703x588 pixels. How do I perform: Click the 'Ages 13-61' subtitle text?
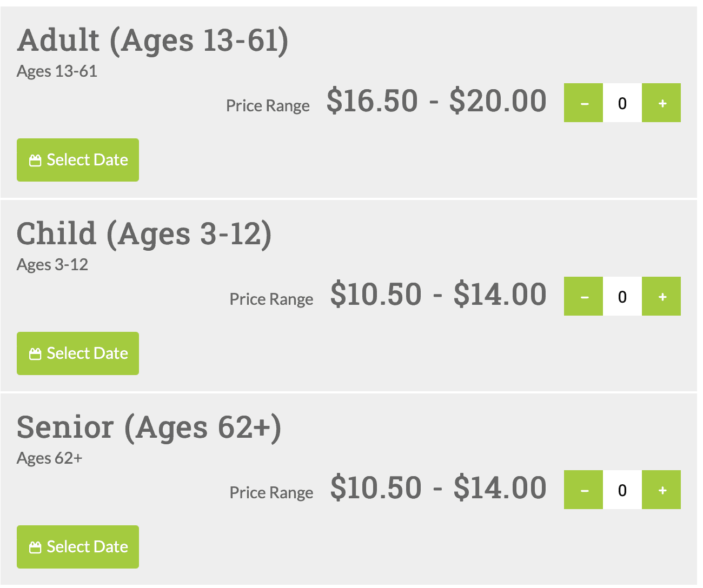click(x=57, y=72)
